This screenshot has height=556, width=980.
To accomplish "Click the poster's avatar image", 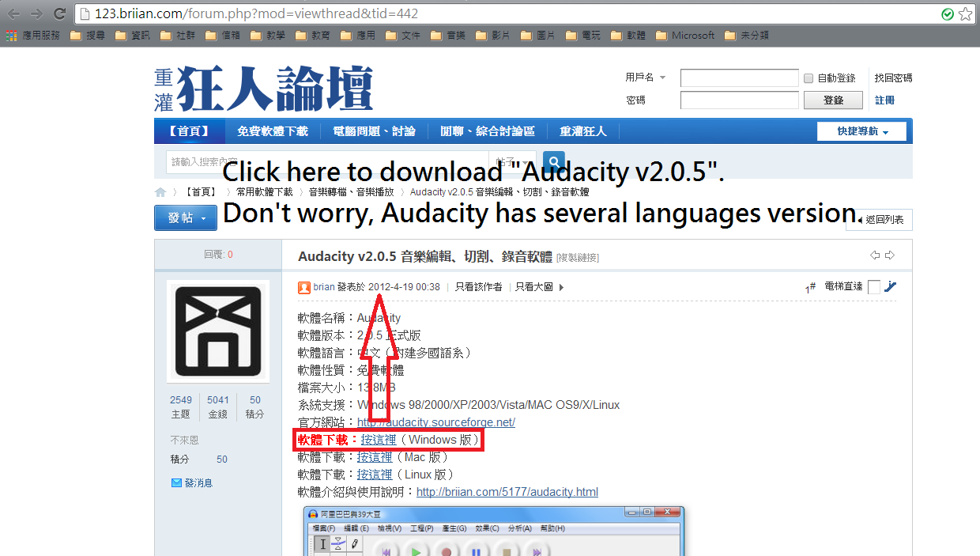I will (x=218, y=331).
